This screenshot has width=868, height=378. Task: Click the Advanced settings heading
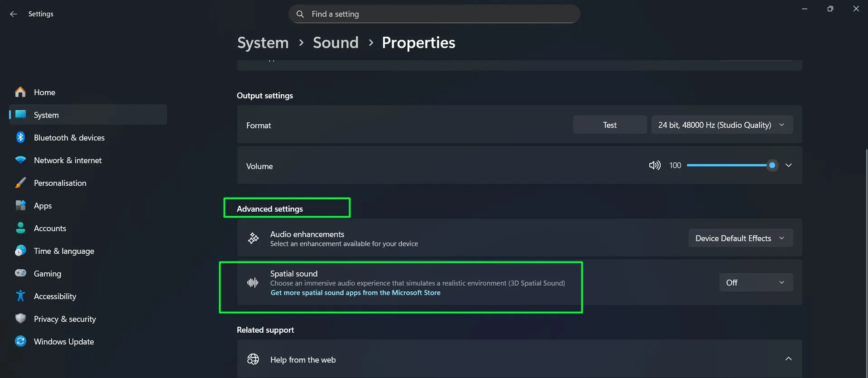[x=270, y=209]
